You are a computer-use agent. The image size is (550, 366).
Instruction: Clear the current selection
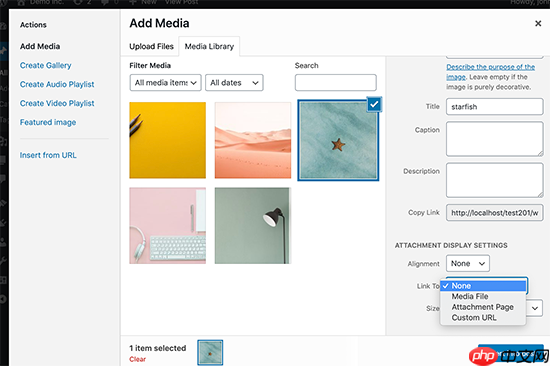(x=138, y=359)
